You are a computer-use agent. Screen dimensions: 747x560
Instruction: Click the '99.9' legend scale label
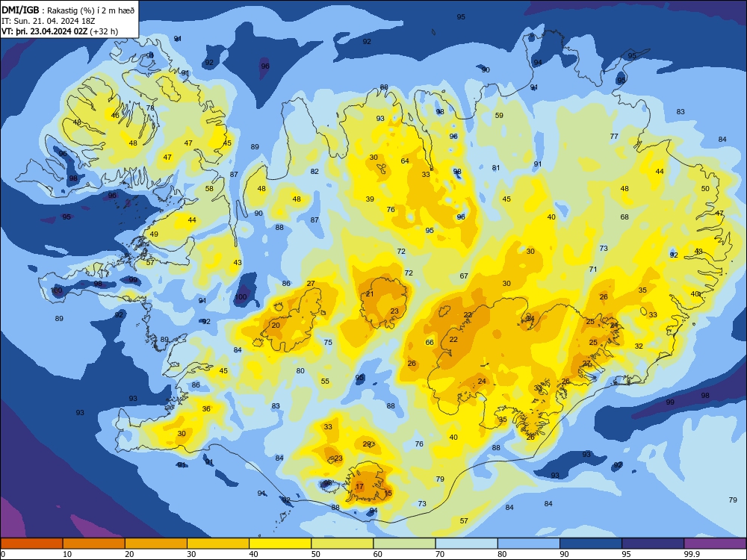pos(691,554)
